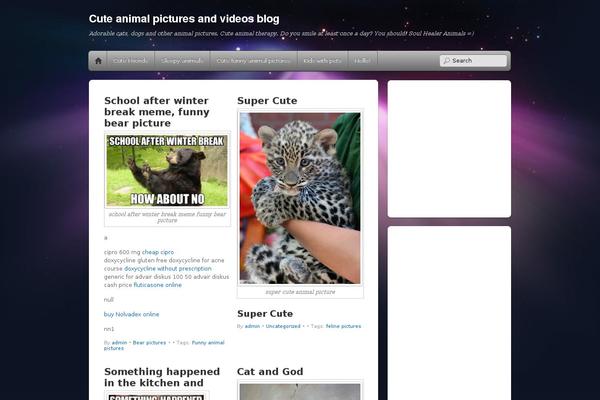Image resolution: width=600 pixels, height=400 pixels.
Task: View the bear meme 'How about no' image
Action: [167, 170]
